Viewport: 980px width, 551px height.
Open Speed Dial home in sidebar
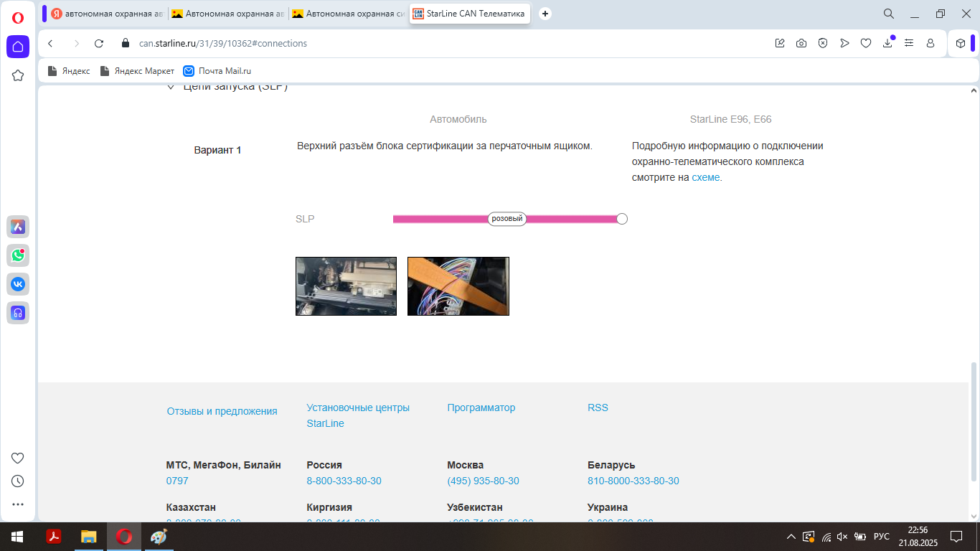18,47
